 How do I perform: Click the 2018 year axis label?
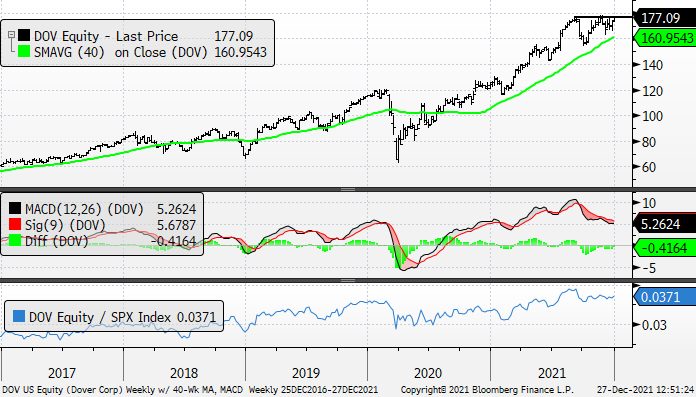(184, 373)
